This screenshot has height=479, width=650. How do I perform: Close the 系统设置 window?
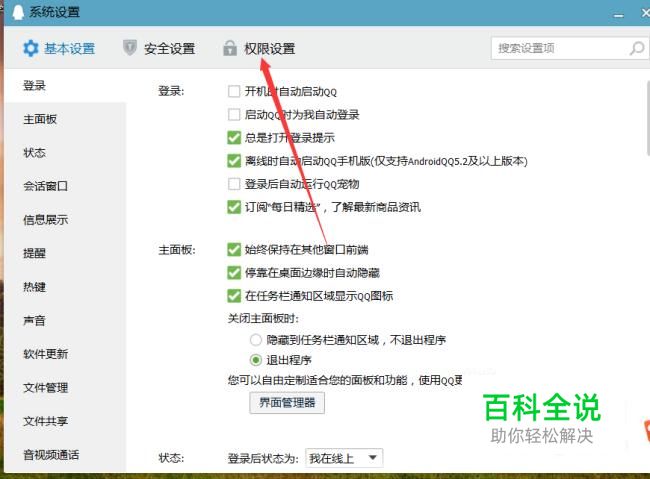point(645,13)
